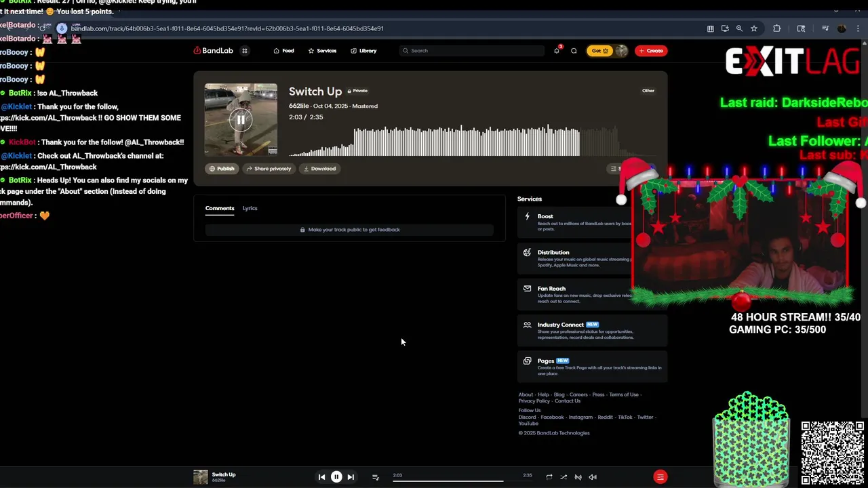This screenshot has height=488, width=868.
Task: Open the chat messages icon
Action: pyautogui.click(x=574, y=51)
